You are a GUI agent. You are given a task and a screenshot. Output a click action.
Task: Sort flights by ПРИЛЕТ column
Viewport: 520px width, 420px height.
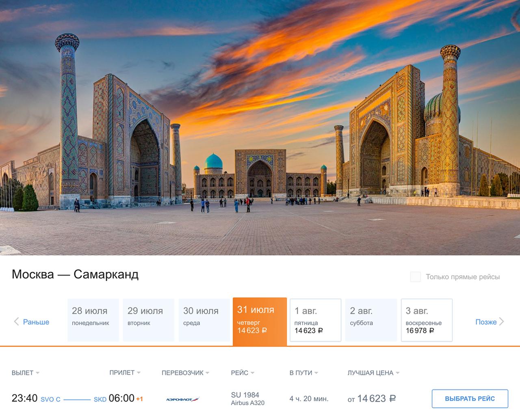click(x=125, y=373)
